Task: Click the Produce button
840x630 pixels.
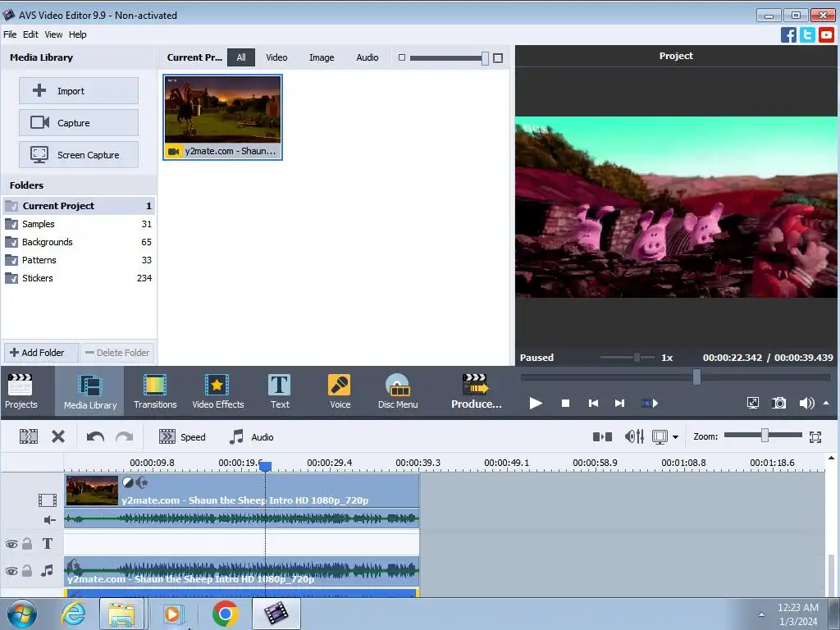Action: [x=476, y=391]
